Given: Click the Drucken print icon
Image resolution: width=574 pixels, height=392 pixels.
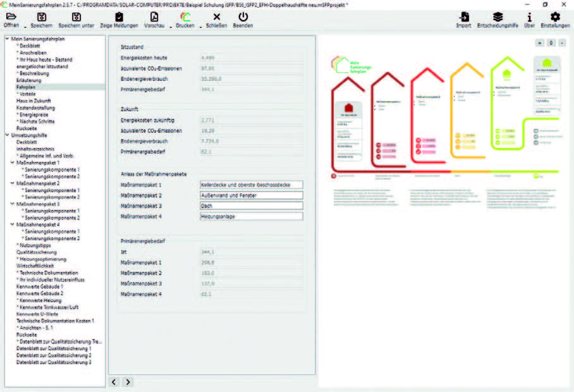Looking at the screenshot, I should tap(185, 17).
